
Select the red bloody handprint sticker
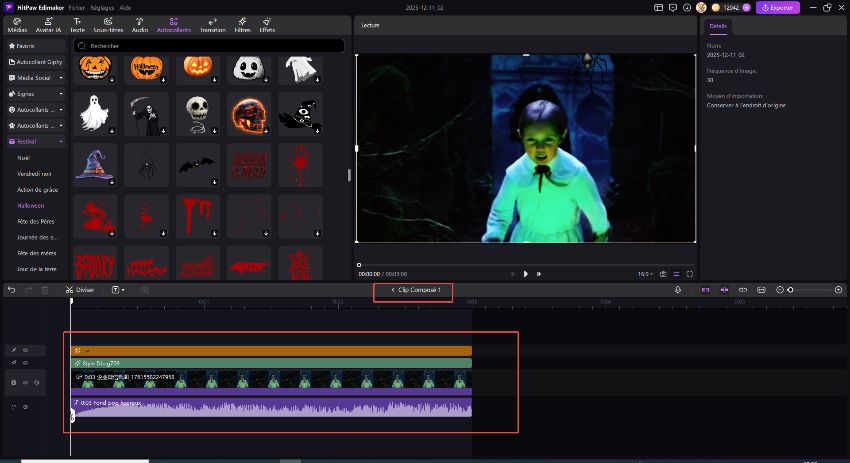pyautogui.click(x=300, y=165)
